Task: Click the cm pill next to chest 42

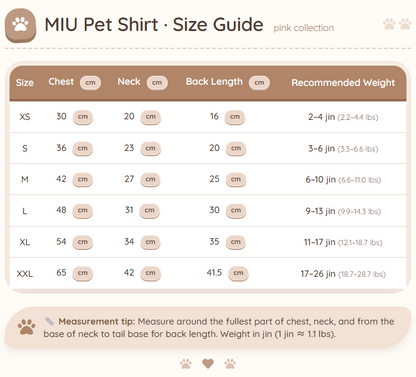Action: tap(83, 179)
